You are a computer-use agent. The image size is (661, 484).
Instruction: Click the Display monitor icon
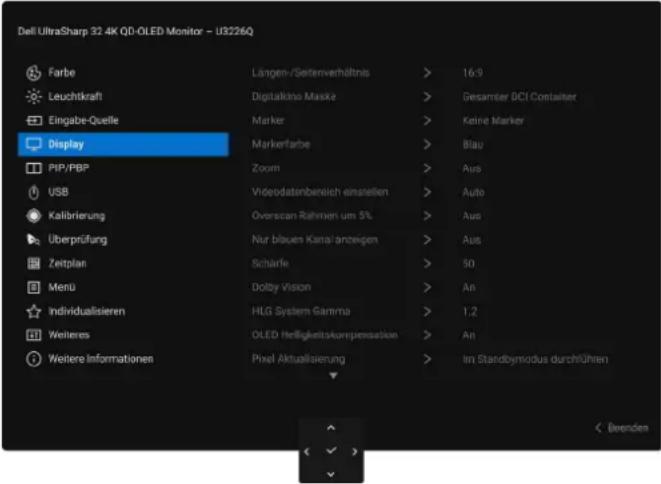pyautogui.click(x=34, y=144)
